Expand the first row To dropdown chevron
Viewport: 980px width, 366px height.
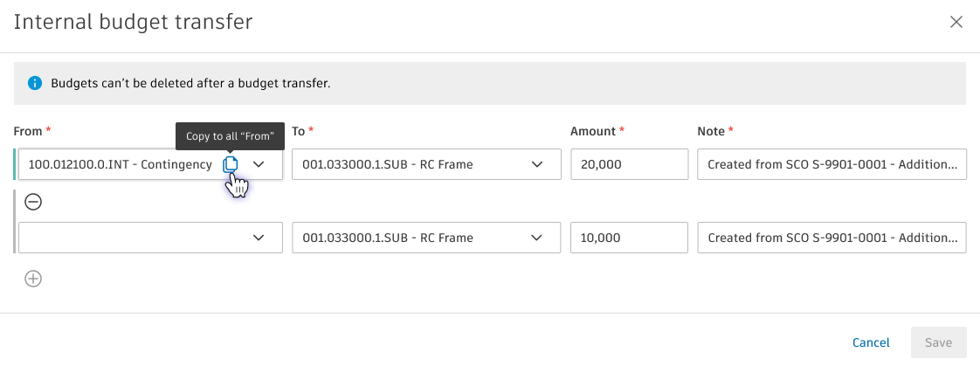[x=538, y=164]
